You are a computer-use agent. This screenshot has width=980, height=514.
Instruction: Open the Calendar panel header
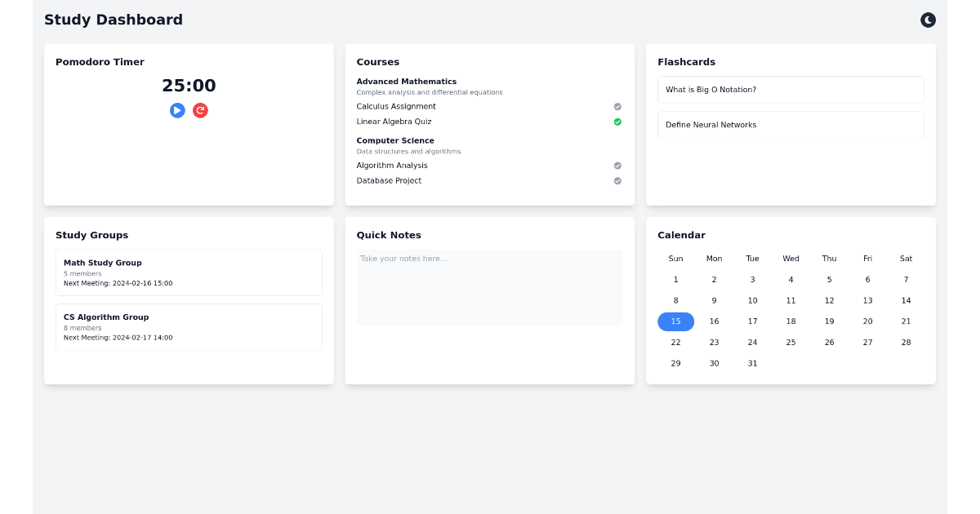(x=682, y=235)
